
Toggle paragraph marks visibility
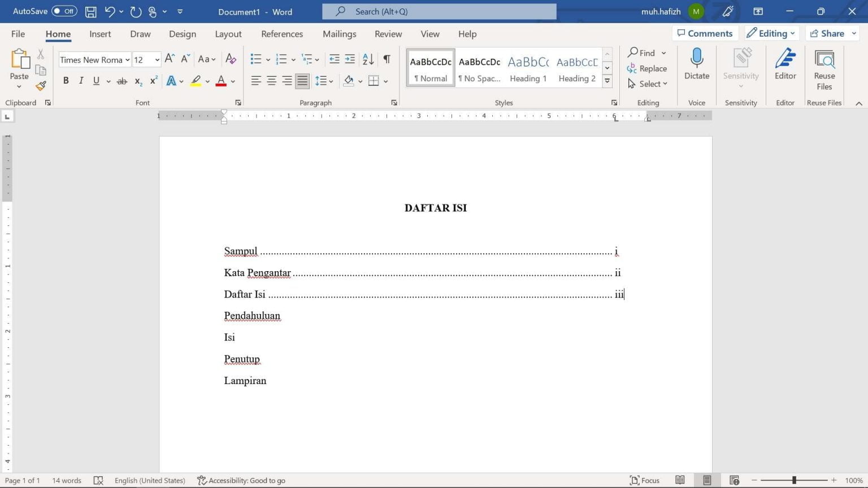pyautogui.click(x=387, y=59)
